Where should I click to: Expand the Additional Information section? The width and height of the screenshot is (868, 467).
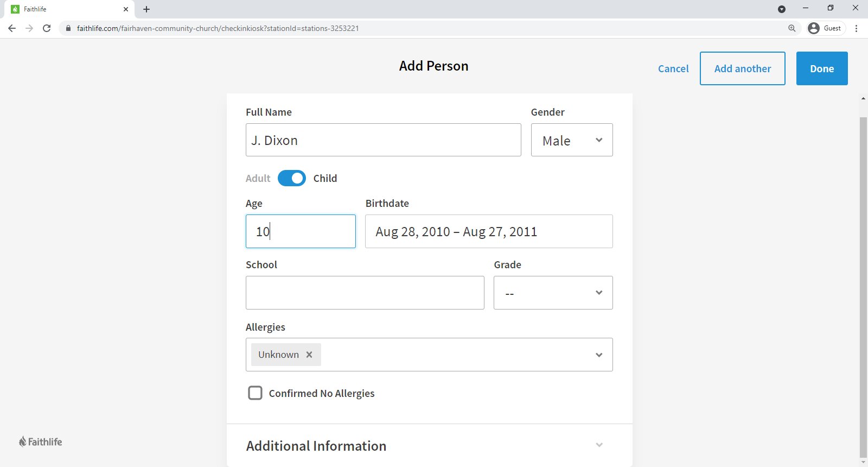(x=599, y=445)
